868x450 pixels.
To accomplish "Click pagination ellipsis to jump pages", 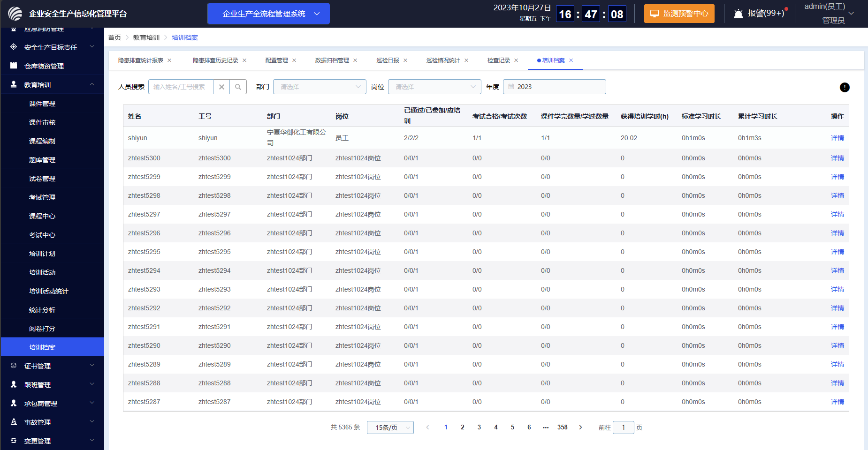I will click(x=546, y=427).
